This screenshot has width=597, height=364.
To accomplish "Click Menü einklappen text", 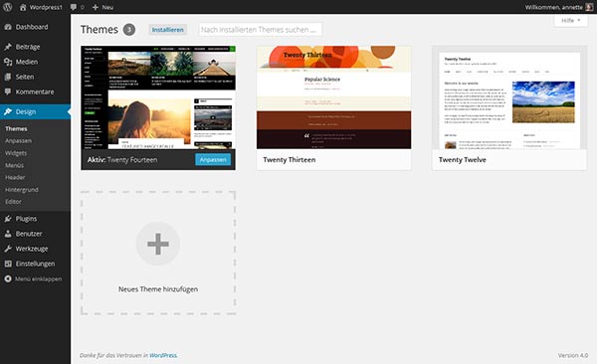I will 38,278.
